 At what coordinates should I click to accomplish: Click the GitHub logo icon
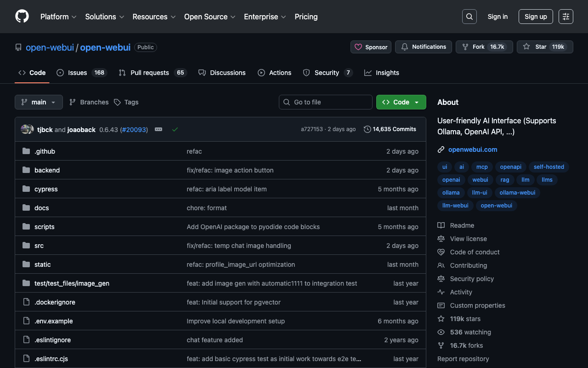[x=22, y=17]
